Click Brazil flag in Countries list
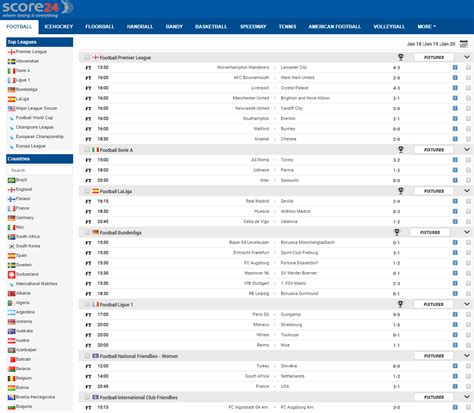This screenshot has height=413, width=474. [11, 180]
